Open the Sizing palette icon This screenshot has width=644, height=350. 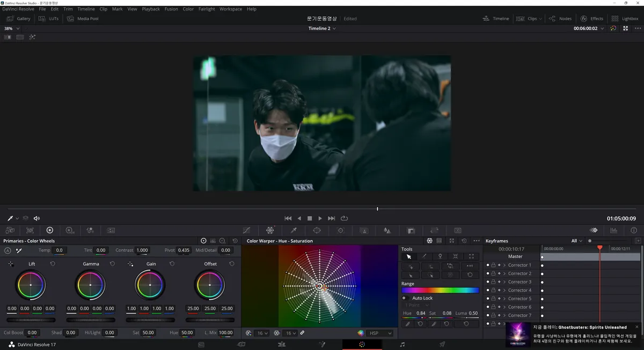(x=435, y=230)
